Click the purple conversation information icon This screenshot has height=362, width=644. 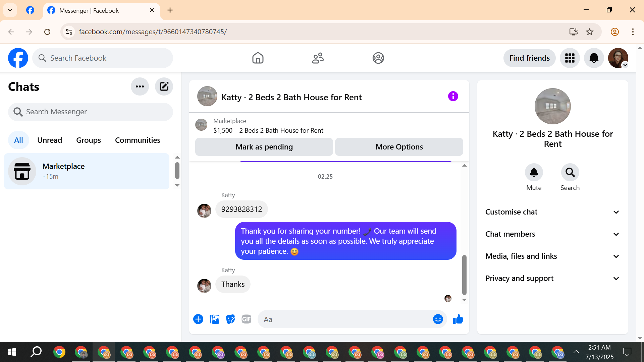pos(453,97)
